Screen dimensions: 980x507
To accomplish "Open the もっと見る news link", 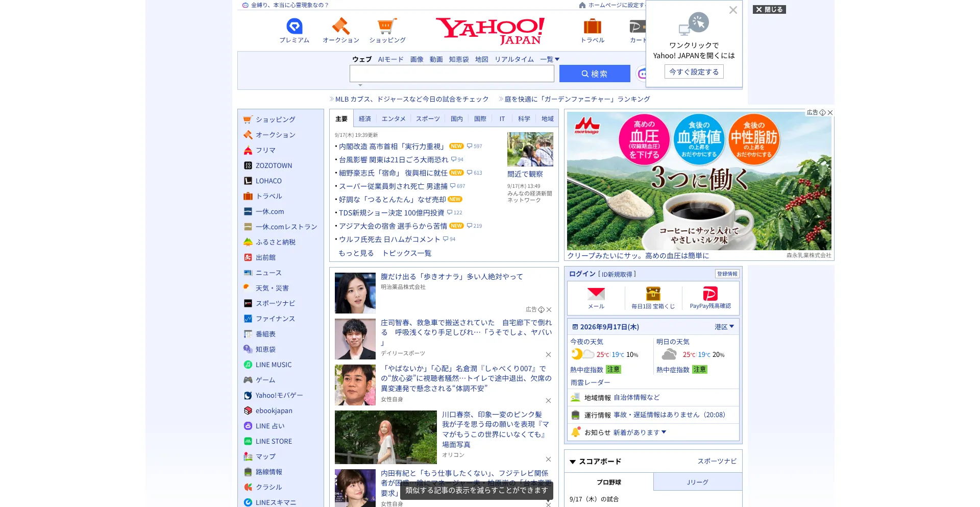I will (356, 253).
